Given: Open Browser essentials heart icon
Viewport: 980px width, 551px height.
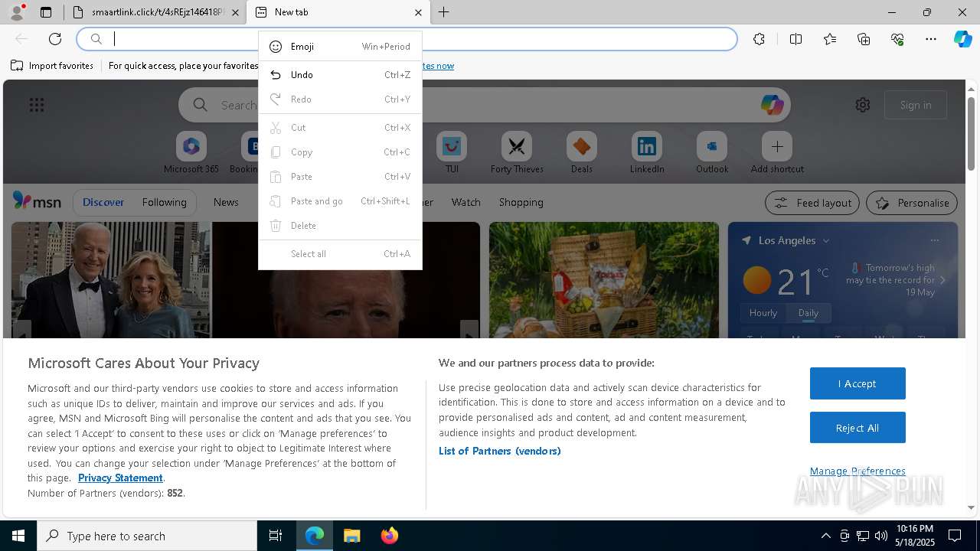Looking at the screenshot, I should click(x=897, y=39).
